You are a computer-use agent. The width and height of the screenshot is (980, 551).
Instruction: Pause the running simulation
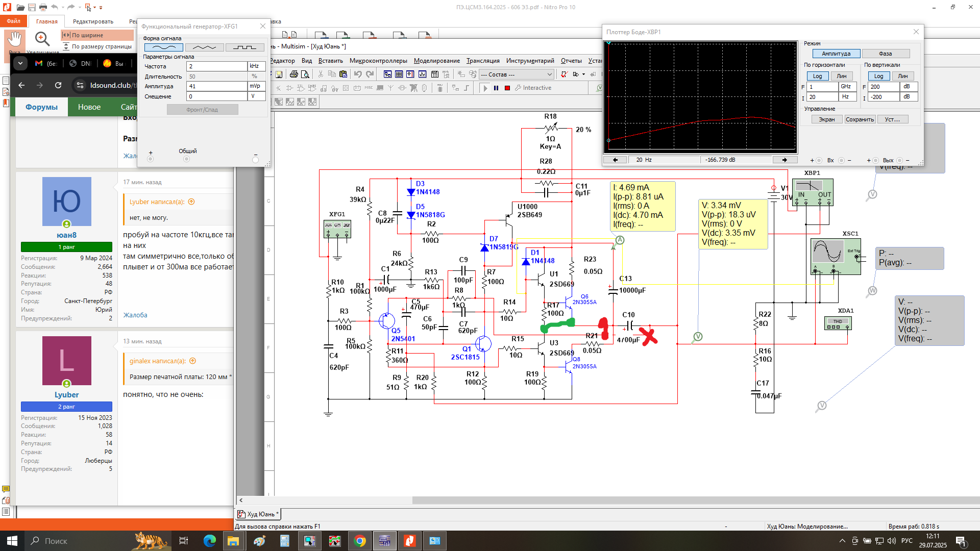496,88
